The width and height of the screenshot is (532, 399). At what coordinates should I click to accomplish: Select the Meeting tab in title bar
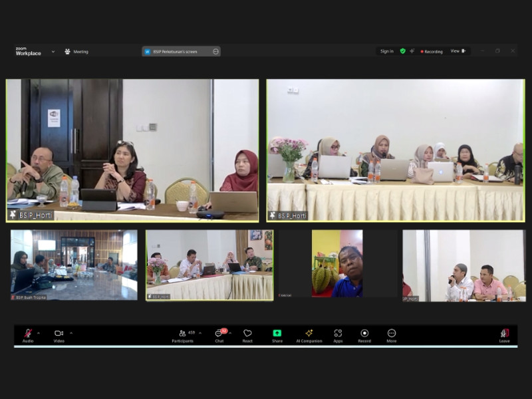coord(76,51)
